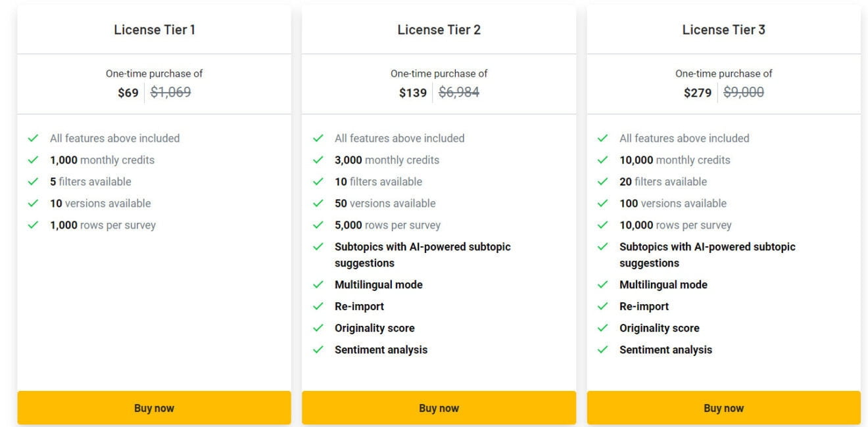Click the $279 price in Tier 3
The image size is (868, 427).
coord(698,93)
